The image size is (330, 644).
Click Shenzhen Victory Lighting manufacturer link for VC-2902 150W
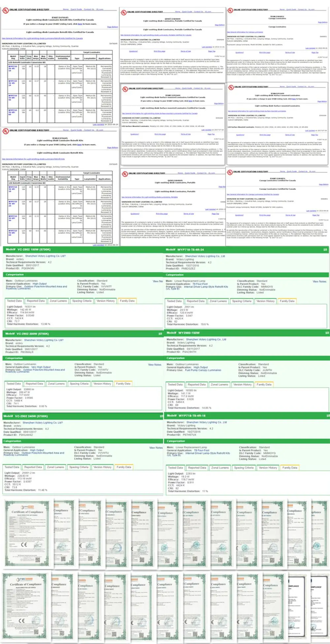[45, 256]
